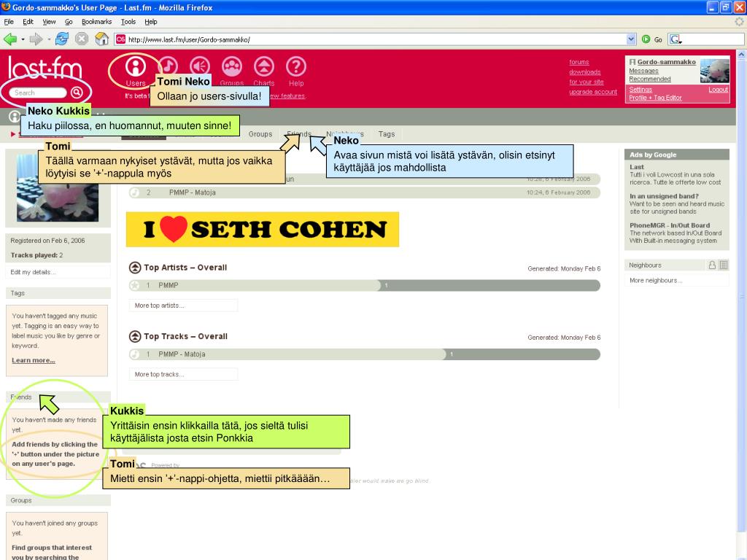This screenshot has width=747, height=560.
Task: Follow the forums link
Action: click(x=578, y=63)
